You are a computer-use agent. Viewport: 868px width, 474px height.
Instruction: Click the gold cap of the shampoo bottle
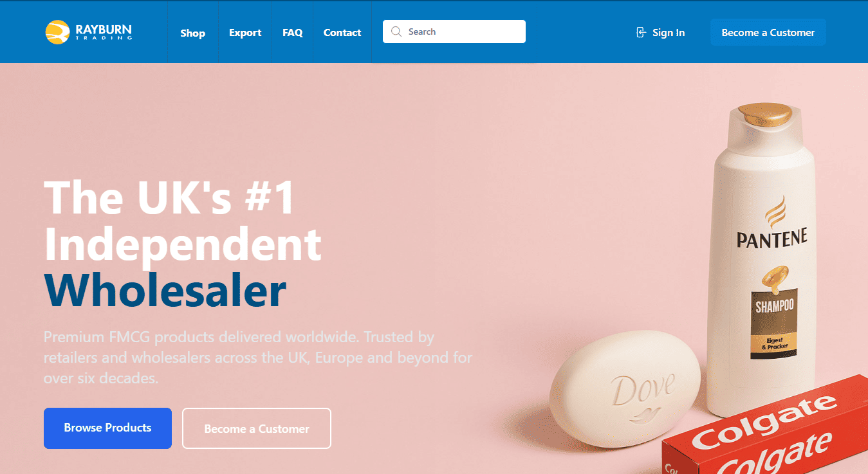(766, 114)
